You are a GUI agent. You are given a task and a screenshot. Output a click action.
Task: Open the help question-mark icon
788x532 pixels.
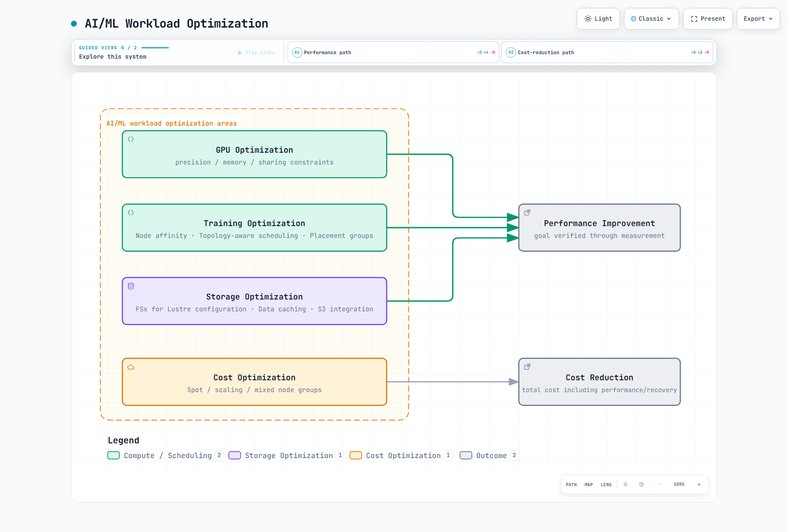[x=641, y=485]
